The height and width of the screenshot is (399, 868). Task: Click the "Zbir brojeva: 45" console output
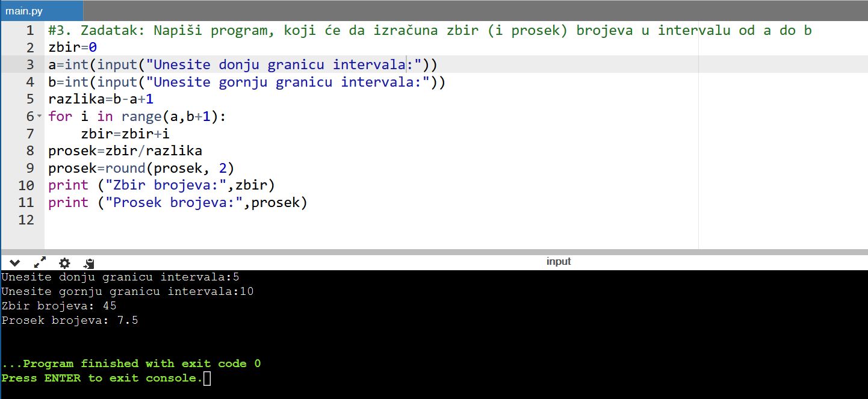click(x=59, y=306)
